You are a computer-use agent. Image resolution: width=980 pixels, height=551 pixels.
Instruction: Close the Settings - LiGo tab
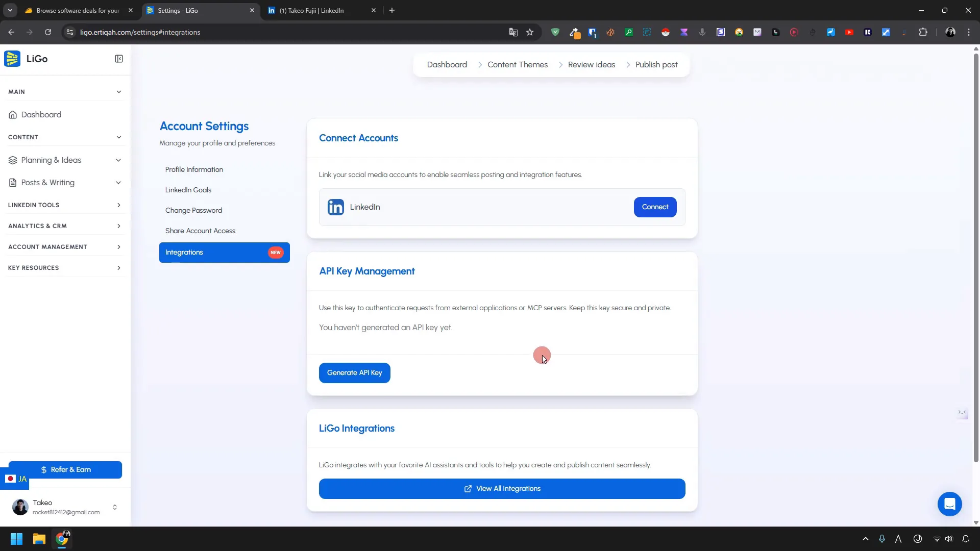click(252, 10)
